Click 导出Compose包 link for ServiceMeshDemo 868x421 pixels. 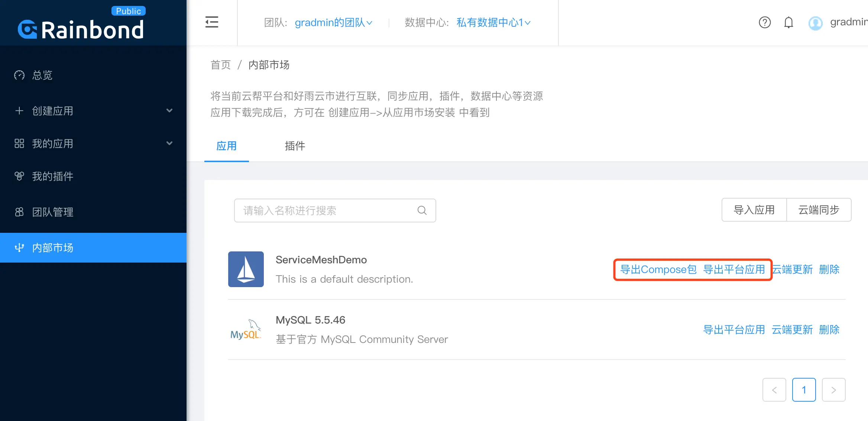tap(658, 269)
